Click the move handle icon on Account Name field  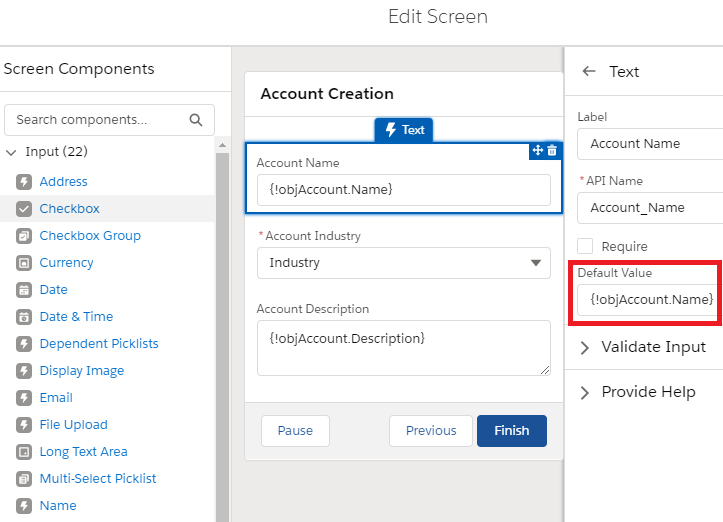click(538, 150)
